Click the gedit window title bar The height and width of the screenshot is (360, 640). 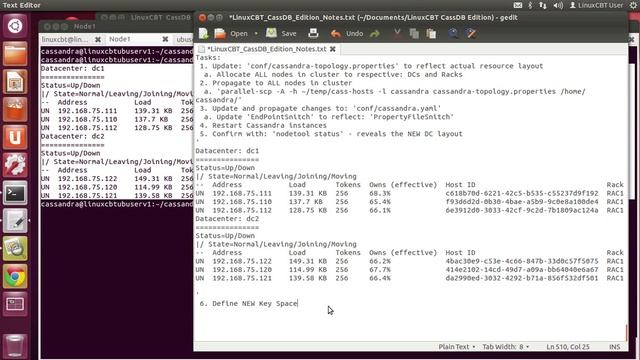412,18
